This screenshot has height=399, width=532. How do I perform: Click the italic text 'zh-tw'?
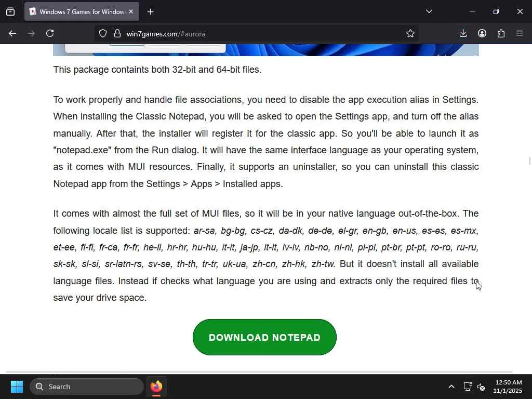click(323, 264)
